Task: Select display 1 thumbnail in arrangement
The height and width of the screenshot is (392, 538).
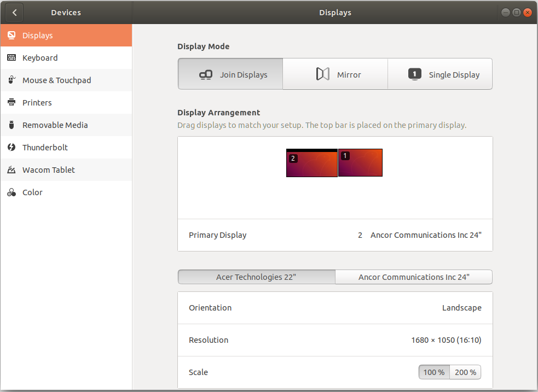Action: point(360,163)
